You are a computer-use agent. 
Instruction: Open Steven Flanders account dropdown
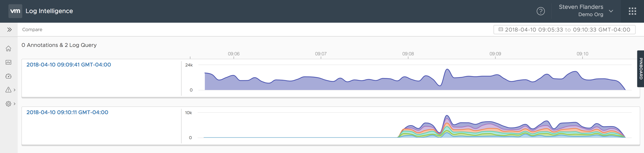(611, 11)
